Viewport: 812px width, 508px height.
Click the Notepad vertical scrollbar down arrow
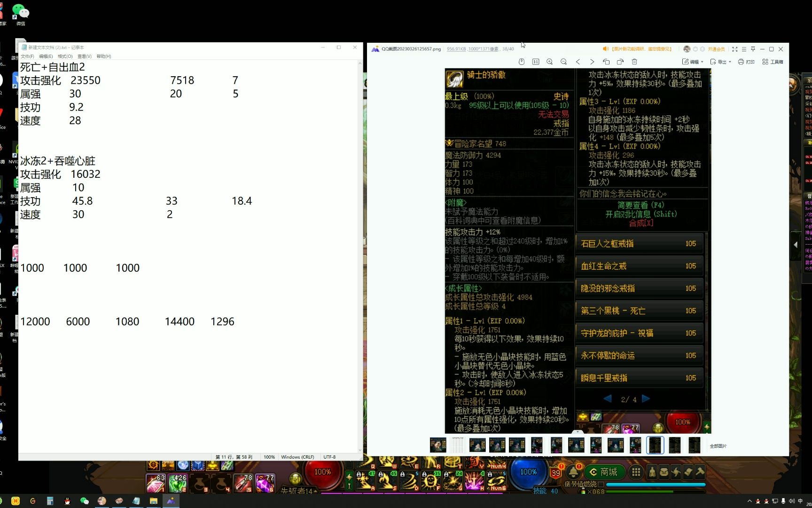pyautogui.click(x=360, y=450)
